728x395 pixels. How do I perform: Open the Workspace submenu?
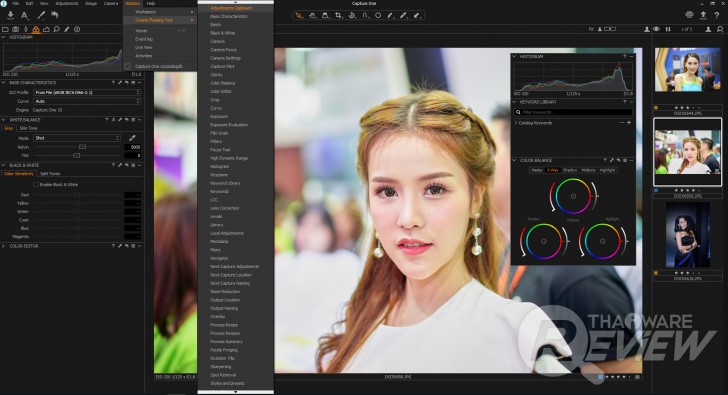tap(160, 12)
